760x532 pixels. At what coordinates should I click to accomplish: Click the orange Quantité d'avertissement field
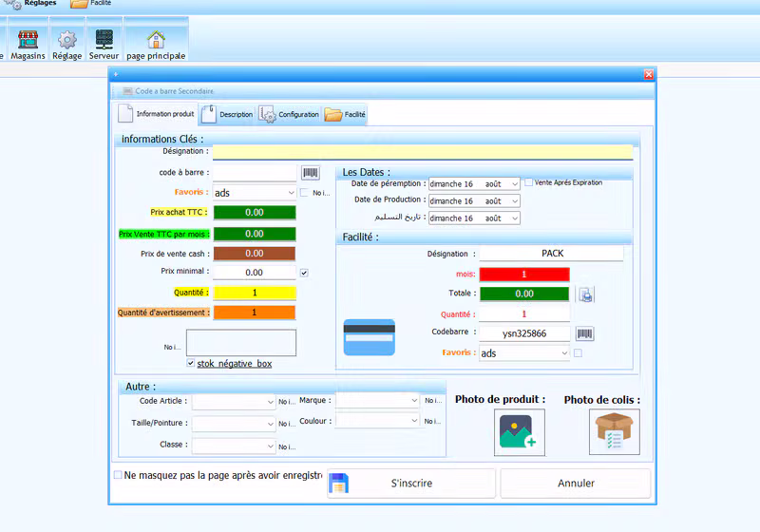(255, 313)
